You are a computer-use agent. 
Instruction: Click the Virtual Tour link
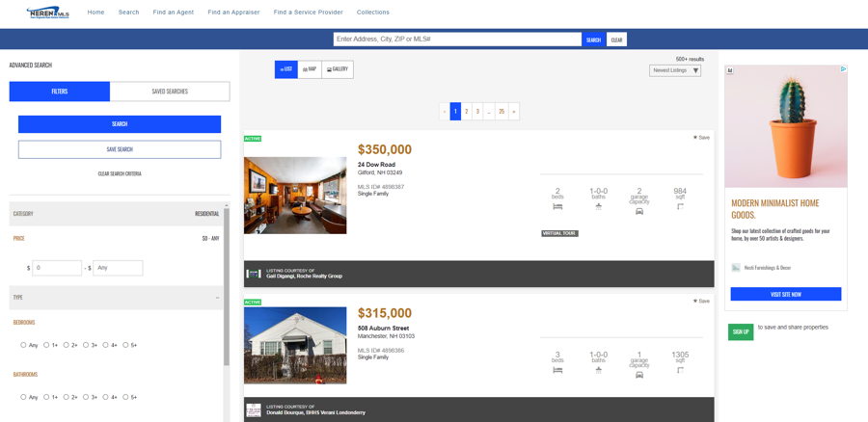point(559,233)
